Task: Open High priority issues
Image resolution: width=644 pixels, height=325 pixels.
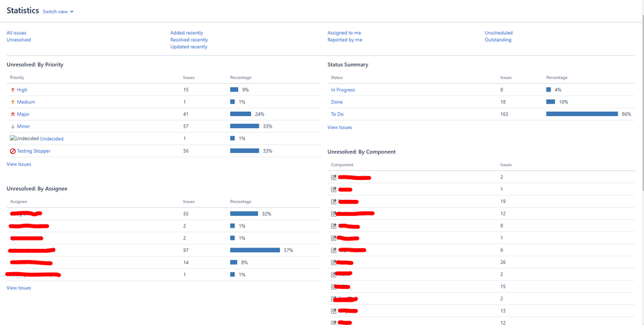Action: pos(22,90)
